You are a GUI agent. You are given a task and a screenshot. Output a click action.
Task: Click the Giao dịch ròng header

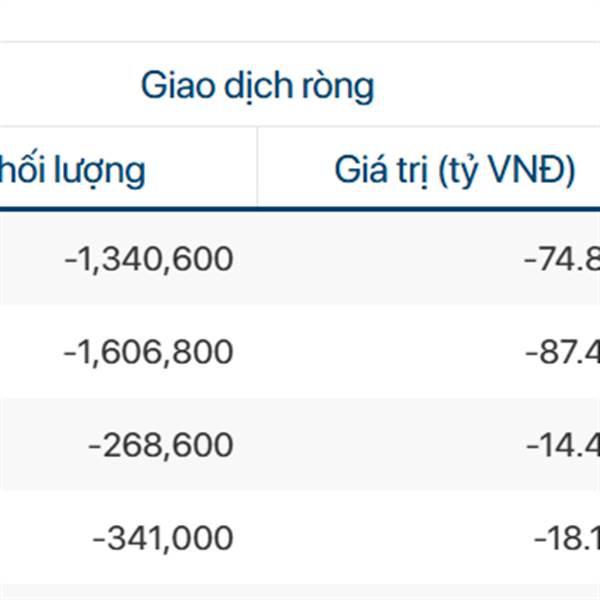click(x=258, y=86)
